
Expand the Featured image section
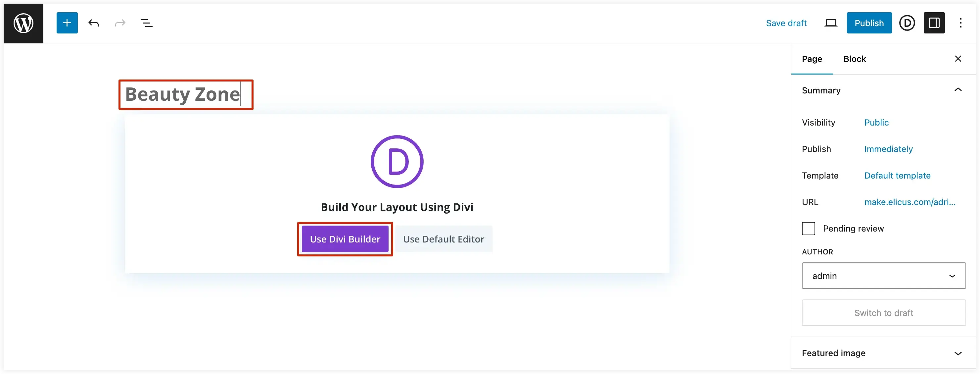click(x=958, y=353)
